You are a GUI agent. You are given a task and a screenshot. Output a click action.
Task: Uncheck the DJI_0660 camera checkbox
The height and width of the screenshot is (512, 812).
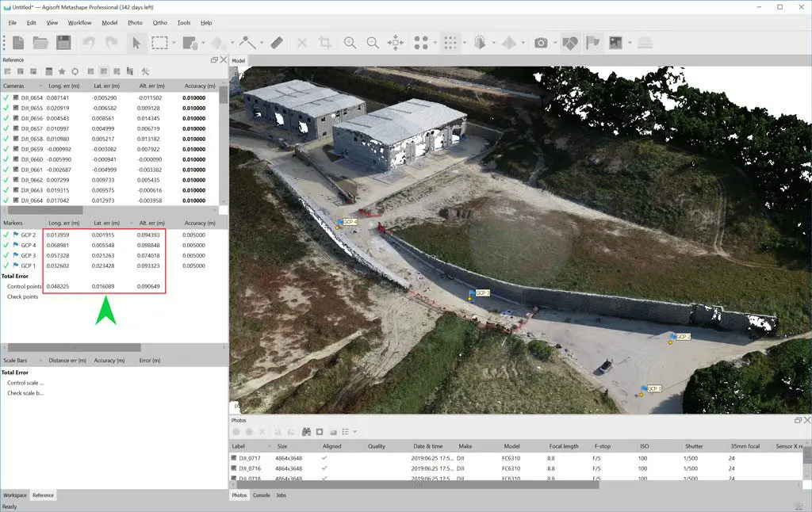(x=6, y=159)
